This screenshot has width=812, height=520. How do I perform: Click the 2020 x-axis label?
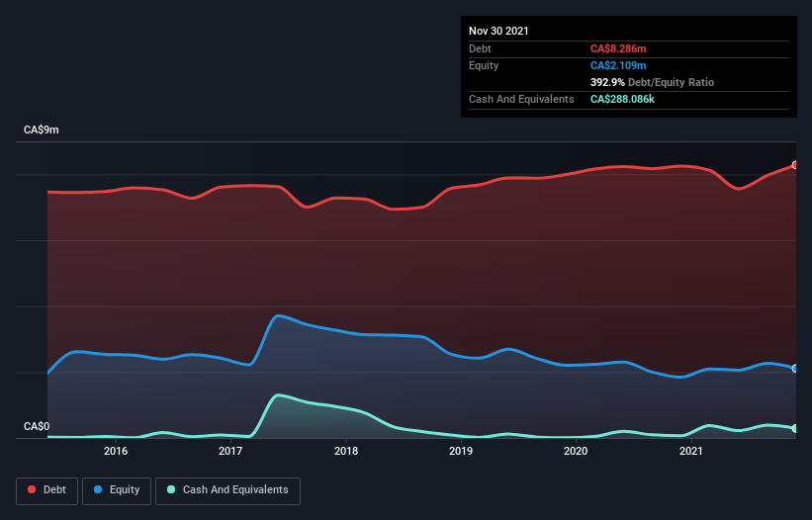coord(576,451)
